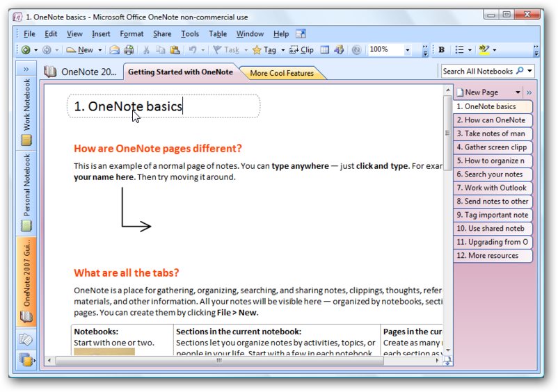Open the File menu
This screenshot has height=392, width=558.
pyautogui.click(x=29, y=34)
